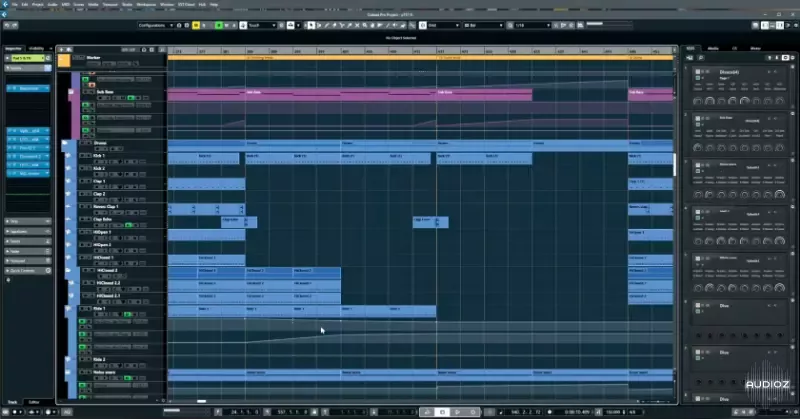Open the 1/16 quantize preset dropdown
800x419 pixels.
[533, 25]
